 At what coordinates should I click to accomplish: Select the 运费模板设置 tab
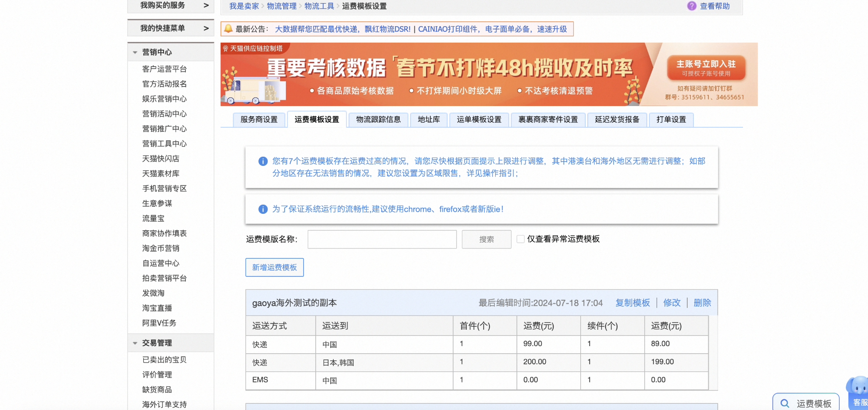pos(317,120)
